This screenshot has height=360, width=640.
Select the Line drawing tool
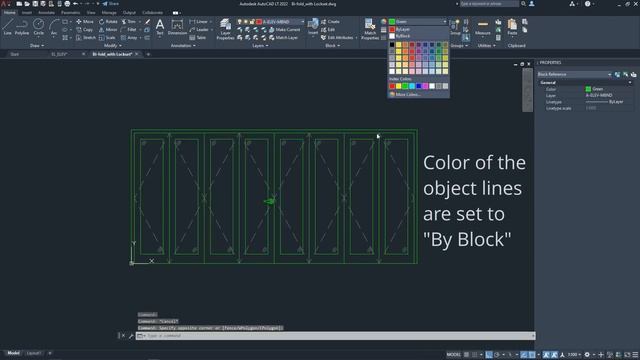pos(7,27)
